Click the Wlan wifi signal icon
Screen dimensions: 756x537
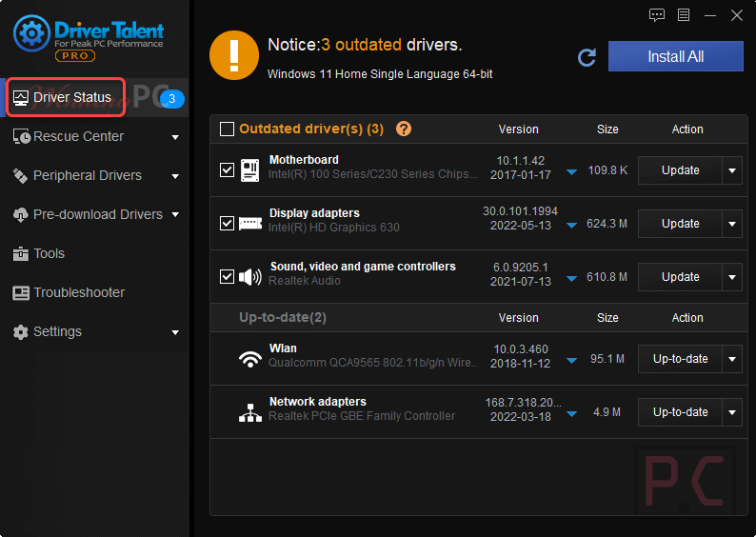coord(250,359)
